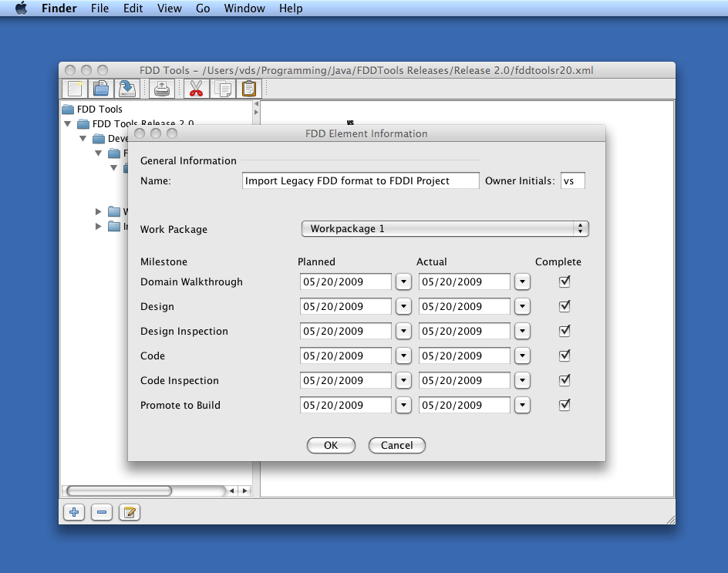The image size is (728, 573).
Task: Open the Work Package dropdown
Action: (x=445, y=228)
